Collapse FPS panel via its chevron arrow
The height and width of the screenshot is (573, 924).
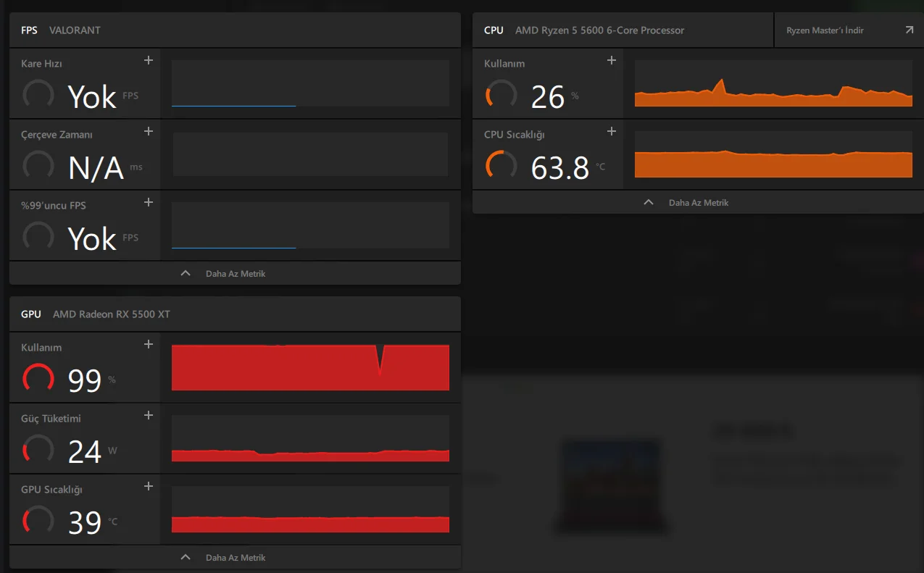coord(186,273)
